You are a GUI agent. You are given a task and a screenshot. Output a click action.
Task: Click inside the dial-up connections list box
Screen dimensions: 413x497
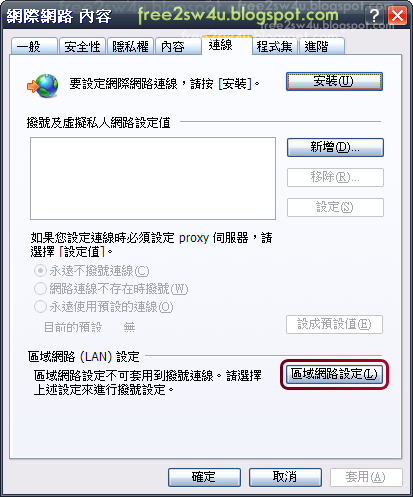click(153, 178)
